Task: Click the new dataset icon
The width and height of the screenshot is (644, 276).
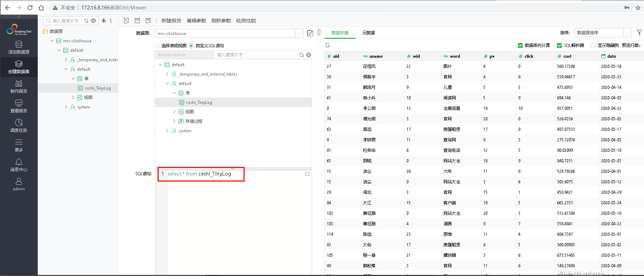Action: pos(126,21)
